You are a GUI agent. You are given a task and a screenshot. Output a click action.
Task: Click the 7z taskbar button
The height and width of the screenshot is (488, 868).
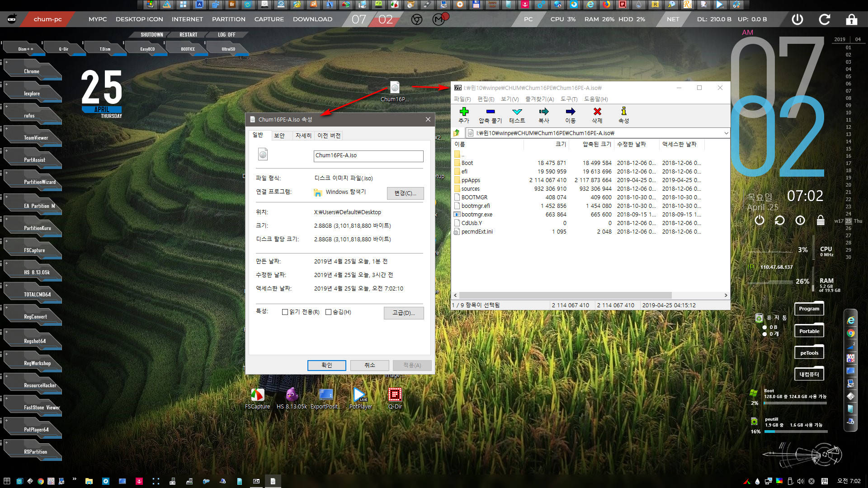click(256, 481)
